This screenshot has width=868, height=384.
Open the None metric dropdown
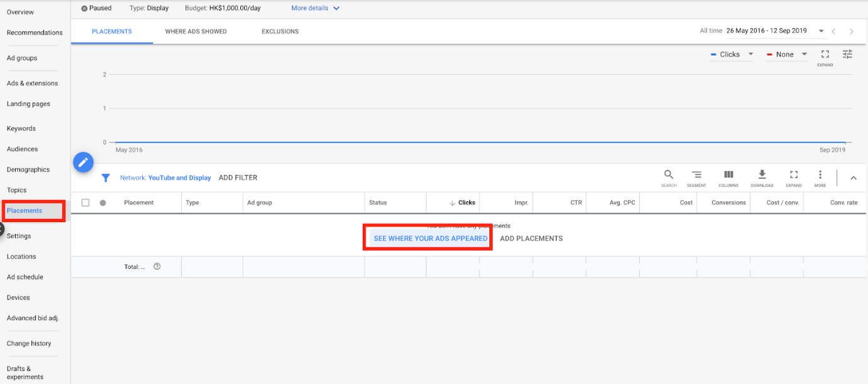pyautogui.click(x=786, y=55)
